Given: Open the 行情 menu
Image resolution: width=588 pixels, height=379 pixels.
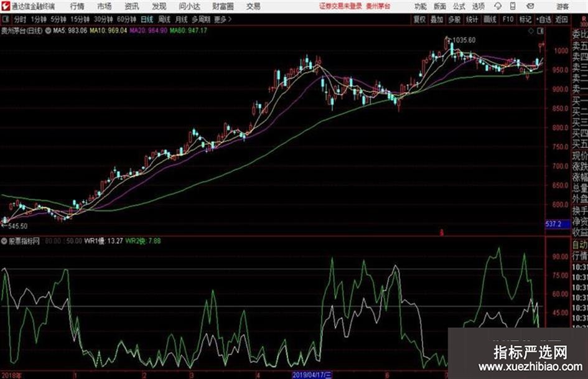Looking at the screenshot, I should pos(77,6).
